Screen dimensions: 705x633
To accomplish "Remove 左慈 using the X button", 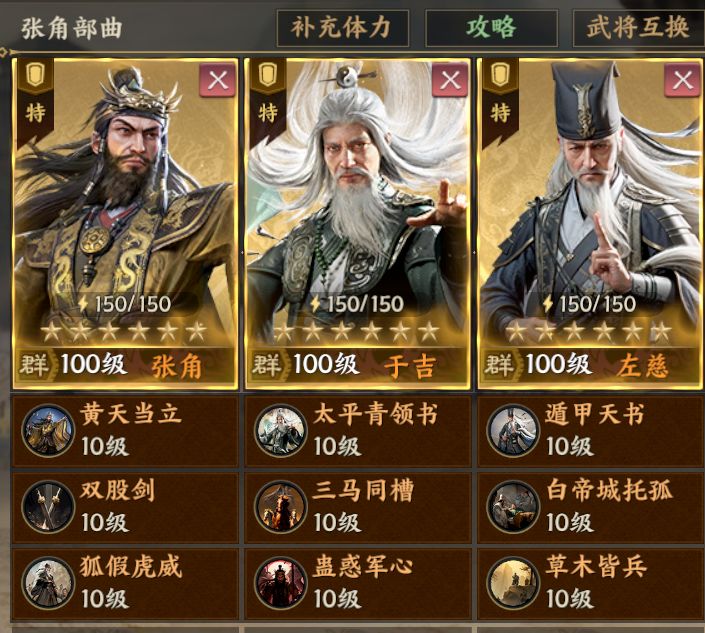I will [x=683, y=80].
